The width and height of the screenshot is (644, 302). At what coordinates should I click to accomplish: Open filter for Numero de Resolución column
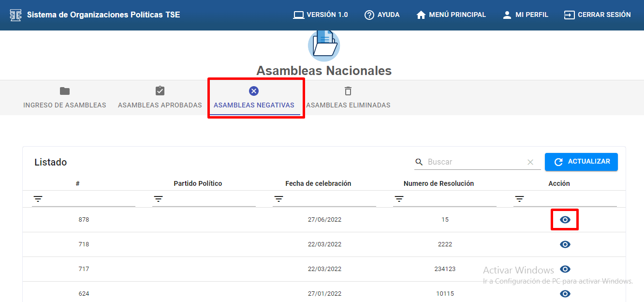tap(399, 199)
